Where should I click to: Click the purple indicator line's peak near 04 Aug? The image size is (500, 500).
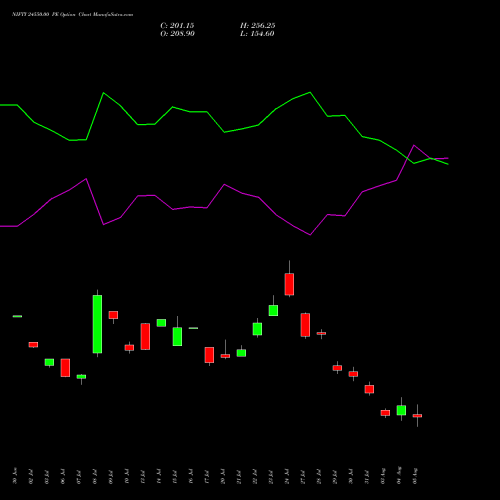[414, 145]
